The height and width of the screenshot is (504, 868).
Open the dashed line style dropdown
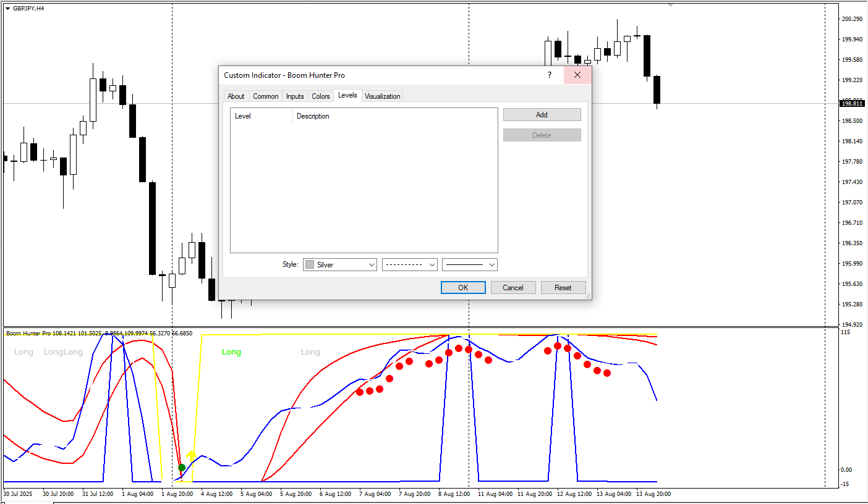[x=410, y=264]
